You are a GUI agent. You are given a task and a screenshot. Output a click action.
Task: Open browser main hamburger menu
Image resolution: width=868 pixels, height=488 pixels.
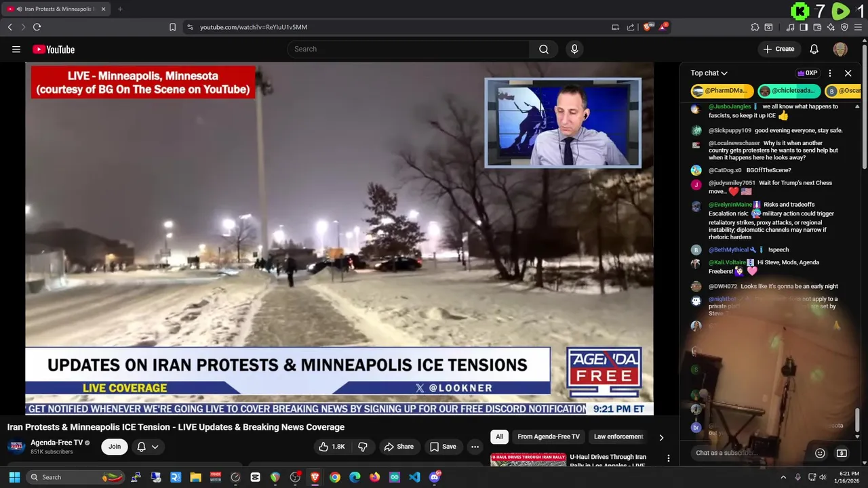click(859, 27)
